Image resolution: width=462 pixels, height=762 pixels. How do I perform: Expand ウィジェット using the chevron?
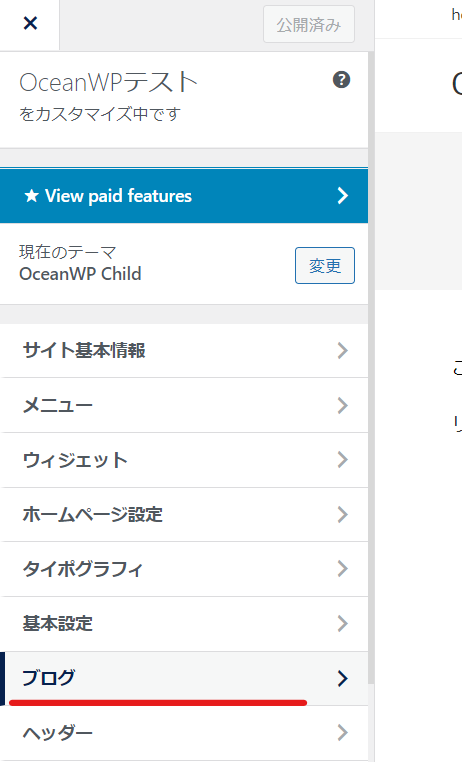click(x=343, y=460)
